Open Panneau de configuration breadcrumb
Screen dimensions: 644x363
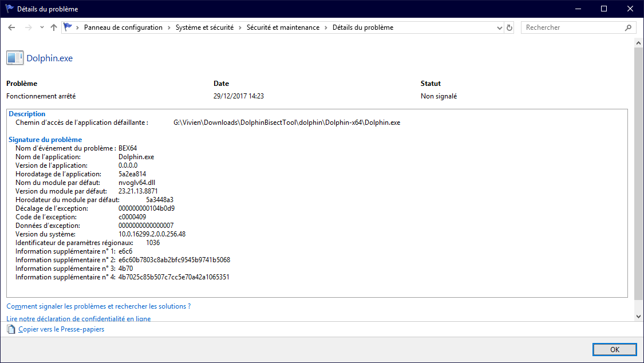click(123, 27)
